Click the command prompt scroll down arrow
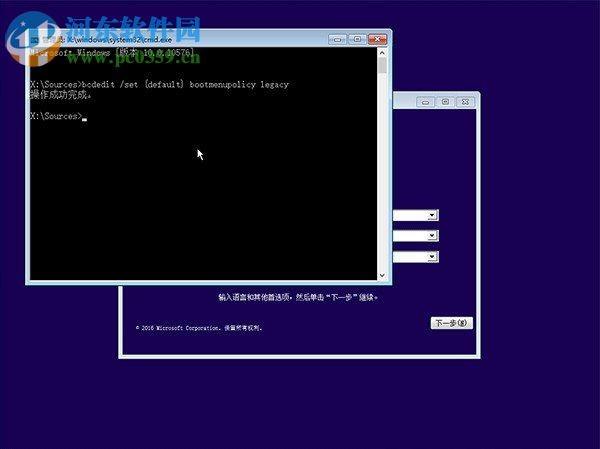 coord(382,274)
